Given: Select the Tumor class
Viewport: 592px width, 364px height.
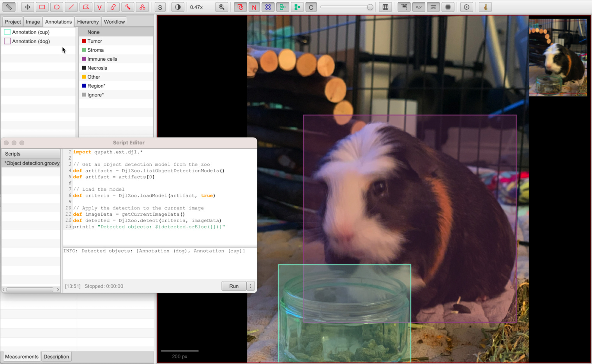Looking at the screenshot, I should [x=116, y=41].
